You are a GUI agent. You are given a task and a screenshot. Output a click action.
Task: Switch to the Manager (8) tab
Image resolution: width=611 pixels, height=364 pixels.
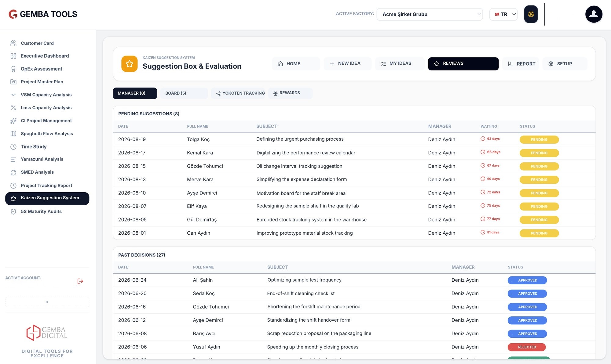(x=135, y=93)
